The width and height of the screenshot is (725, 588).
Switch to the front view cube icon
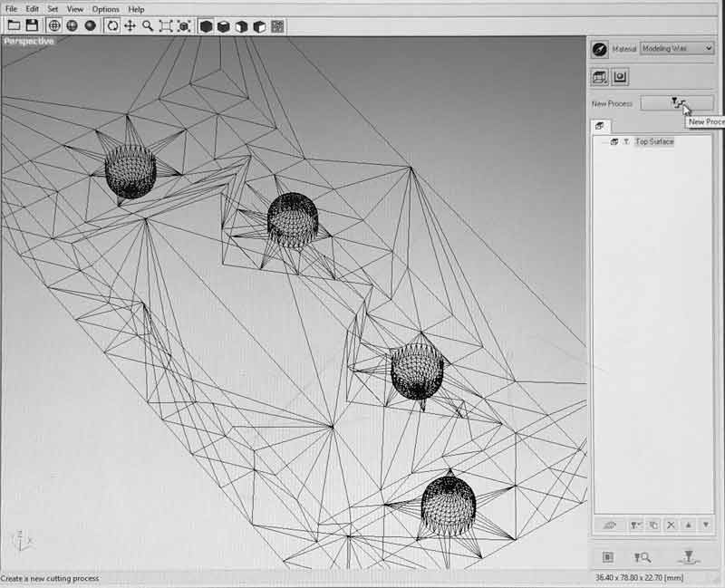(241, 26)
